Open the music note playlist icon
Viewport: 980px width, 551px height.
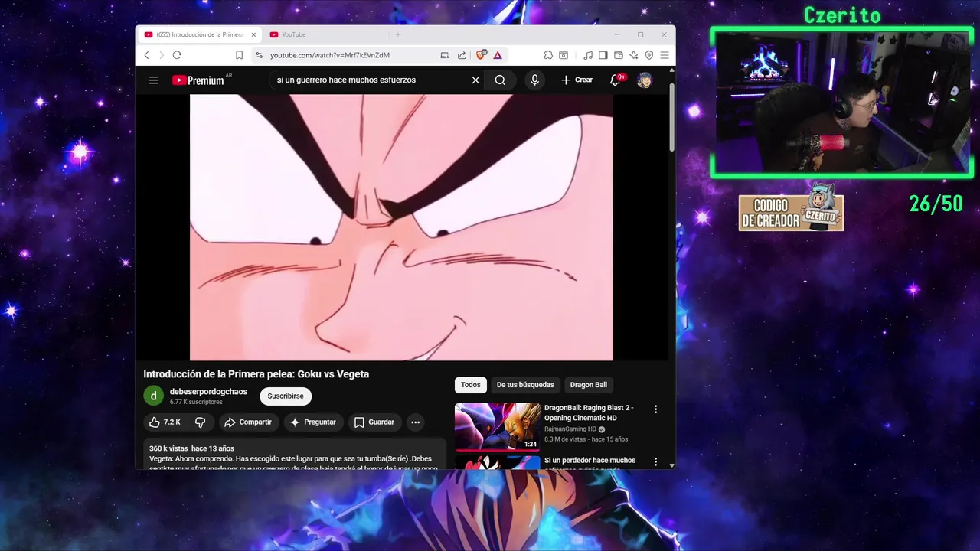click(588, 55)
